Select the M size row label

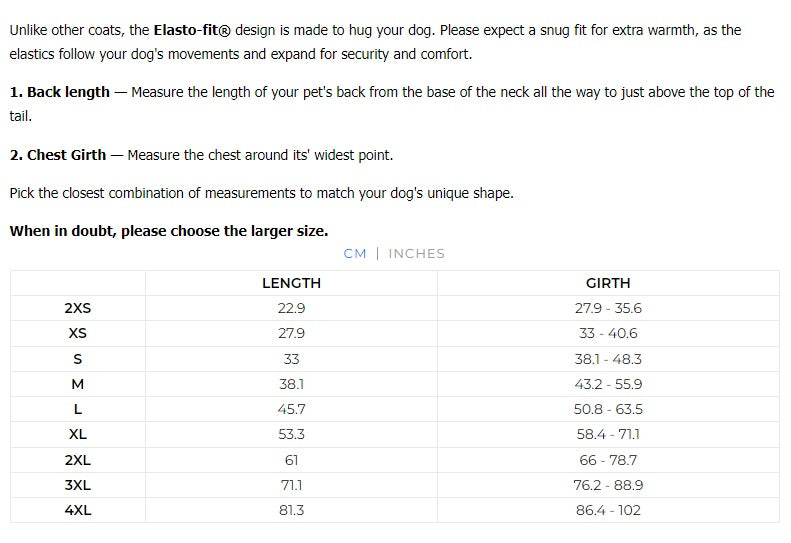(x=78, y=384)
